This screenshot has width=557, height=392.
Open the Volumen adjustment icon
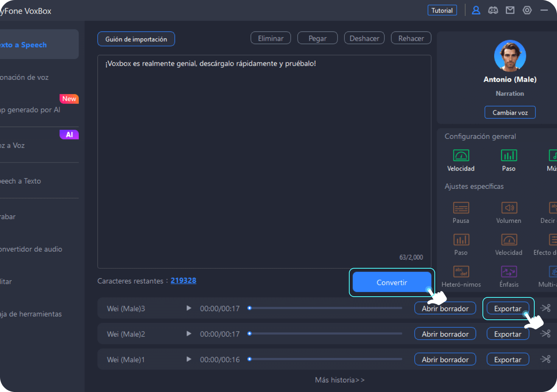pos(509,208)
